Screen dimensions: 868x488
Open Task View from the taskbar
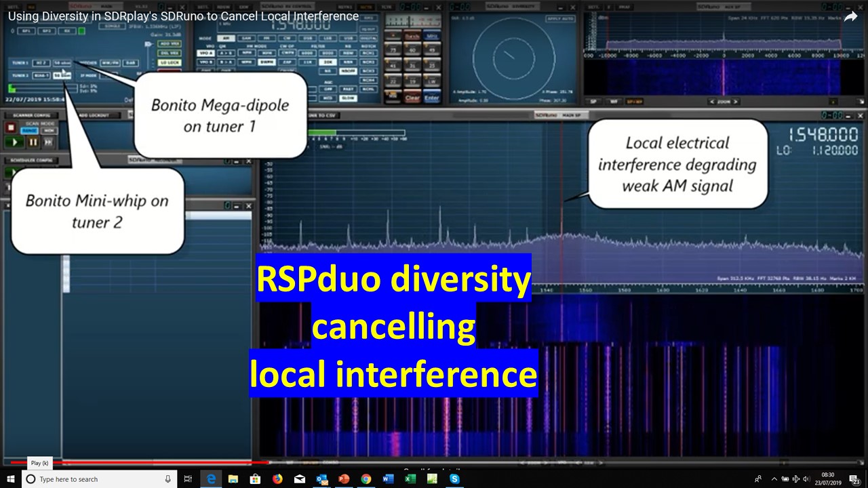189,479
